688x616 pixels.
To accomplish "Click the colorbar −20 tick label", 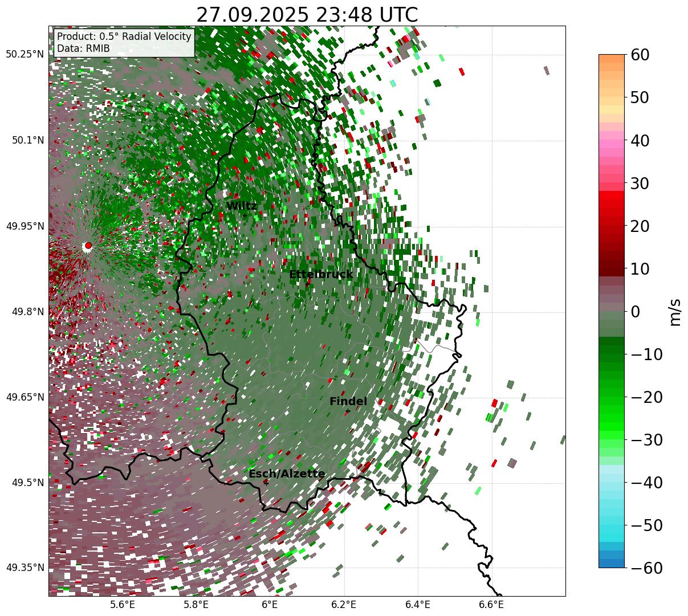I will [646, 397].
